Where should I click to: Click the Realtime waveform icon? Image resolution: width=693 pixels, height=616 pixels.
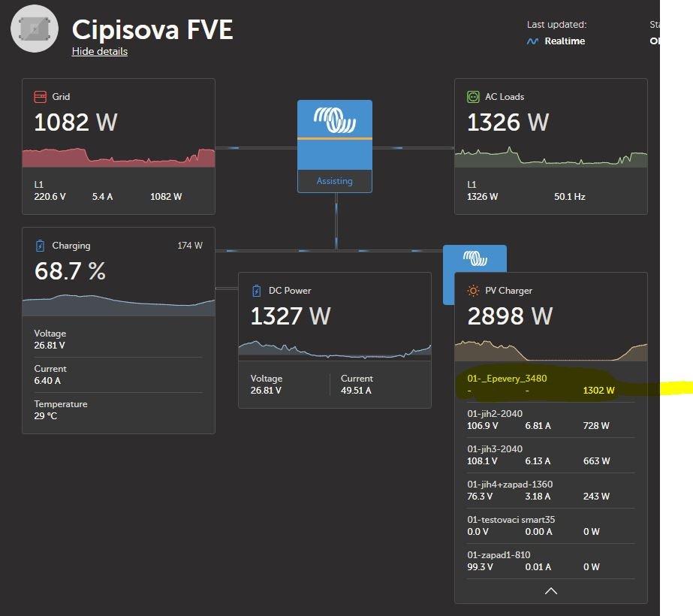point(532,41)
